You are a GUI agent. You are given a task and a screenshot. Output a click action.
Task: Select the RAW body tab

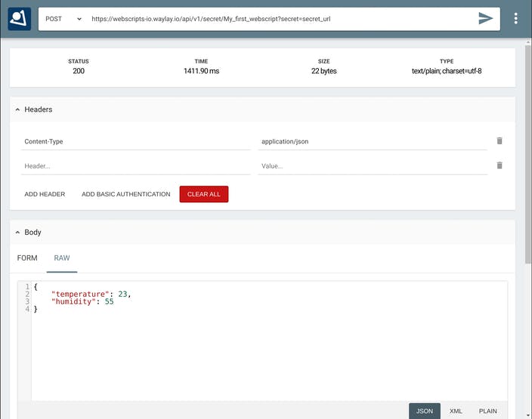(62, 258)
